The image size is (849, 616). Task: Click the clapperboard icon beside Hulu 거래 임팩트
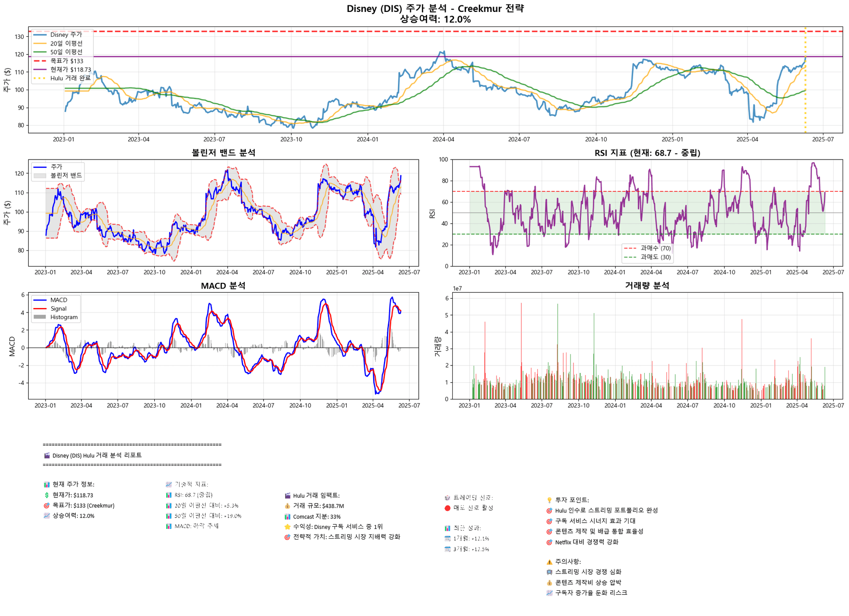point(287,496)
